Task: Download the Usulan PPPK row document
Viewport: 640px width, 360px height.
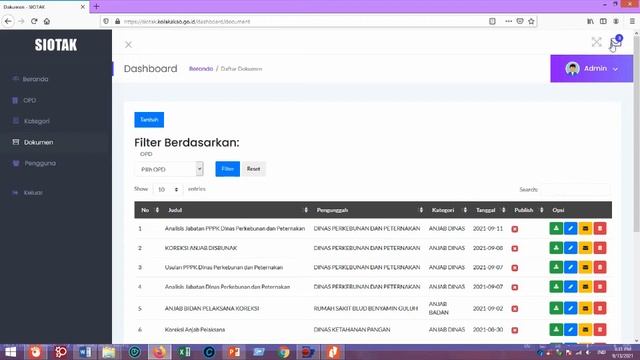Action: tap(556, 267)
